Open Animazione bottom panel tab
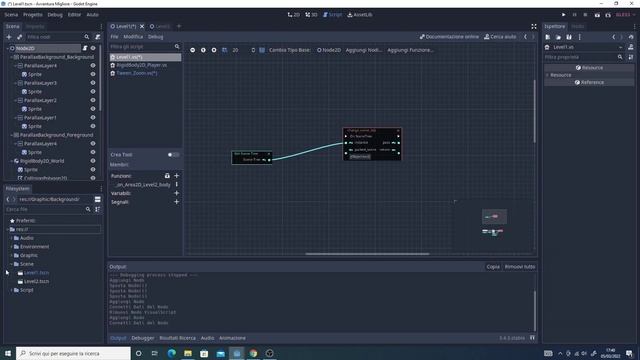Image resolution: width=640 pixels, height=360 pixels. 232,338
